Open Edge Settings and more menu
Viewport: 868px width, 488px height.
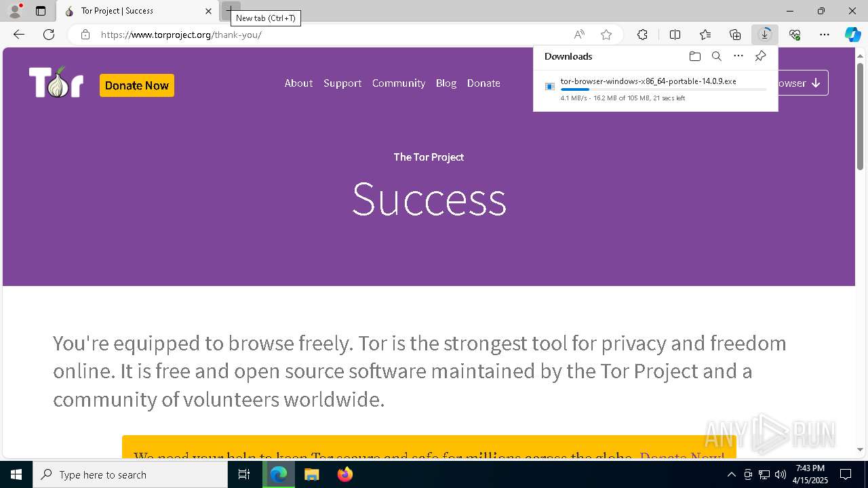pyautogui.click(x=825, y=35)
